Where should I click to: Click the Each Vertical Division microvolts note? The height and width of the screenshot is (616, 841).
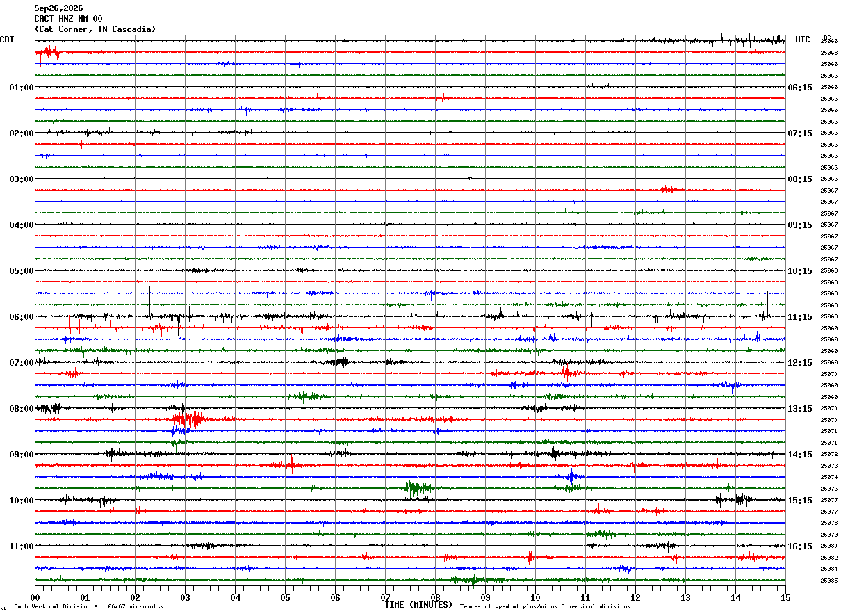click(x=88, y=607)
